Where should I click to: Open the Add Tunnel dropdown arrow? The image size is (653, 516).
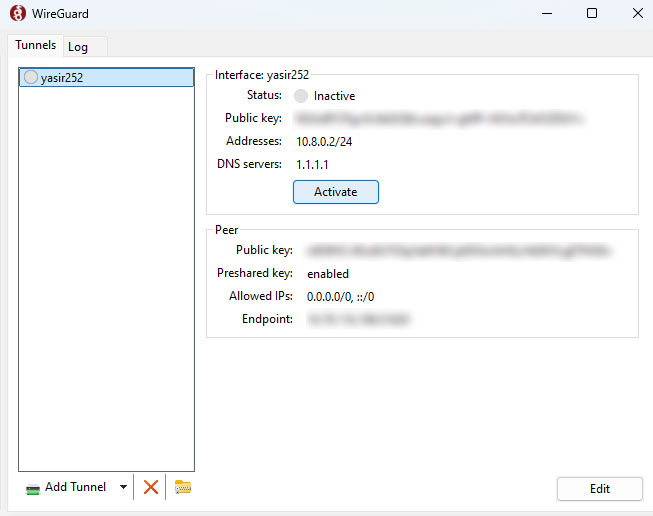pyautogui.click(x=123, y=487)
